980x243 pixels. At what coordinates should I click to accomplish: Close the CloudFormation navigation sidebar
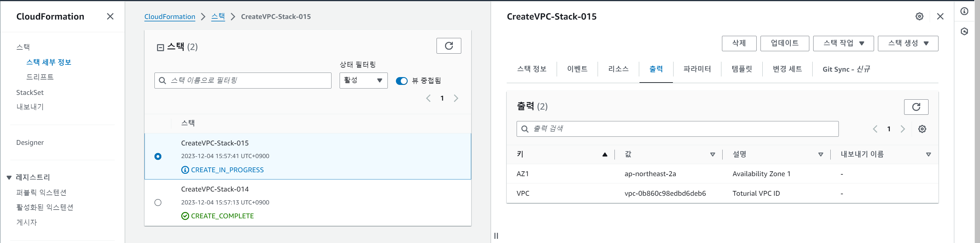pos(110,16)
